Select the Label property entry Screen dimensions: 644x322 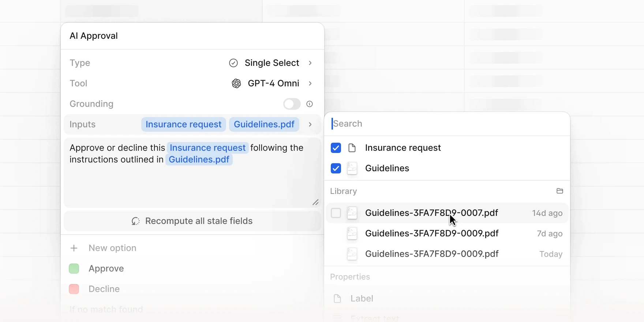click(447, 299)
